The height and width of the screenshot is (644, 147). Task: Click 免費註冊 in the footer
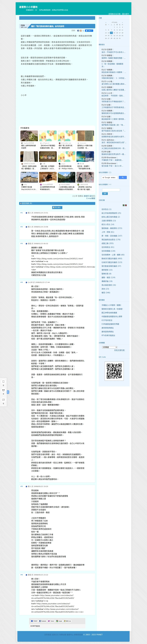coord(63,634)
